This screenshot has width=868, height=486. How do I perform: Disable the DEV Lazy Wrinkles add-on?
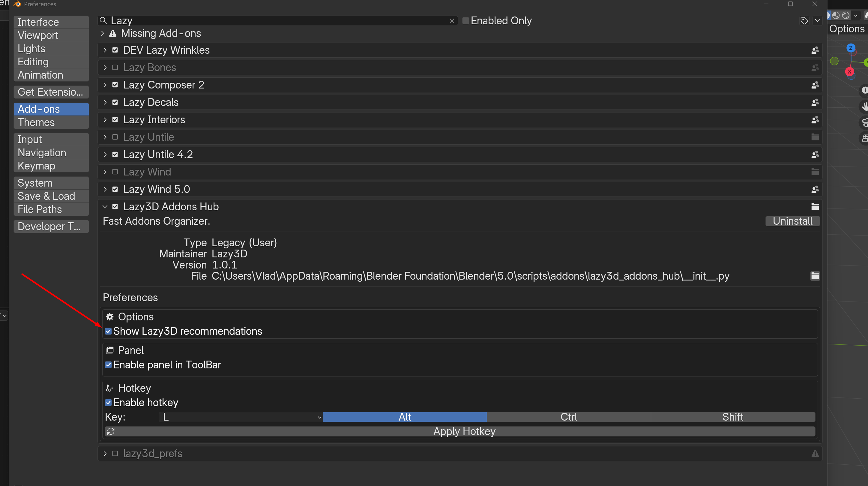coord(115,50)
